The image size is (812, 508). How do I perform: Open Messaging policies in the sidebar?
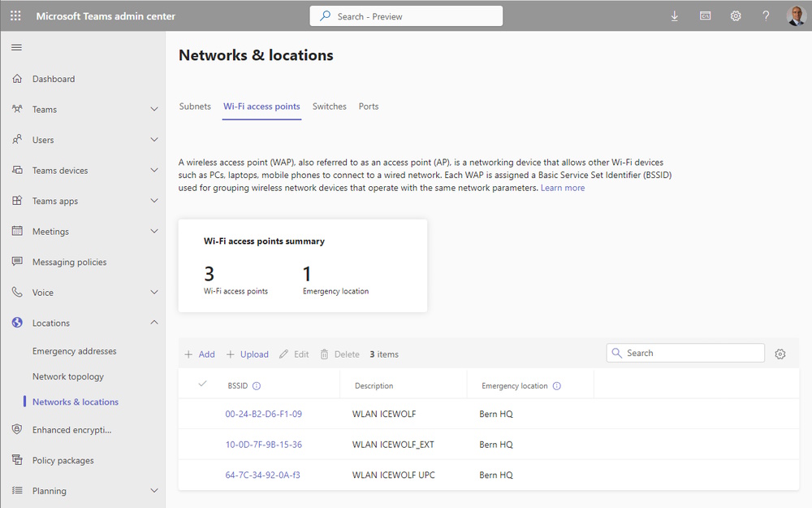(69, 262)
